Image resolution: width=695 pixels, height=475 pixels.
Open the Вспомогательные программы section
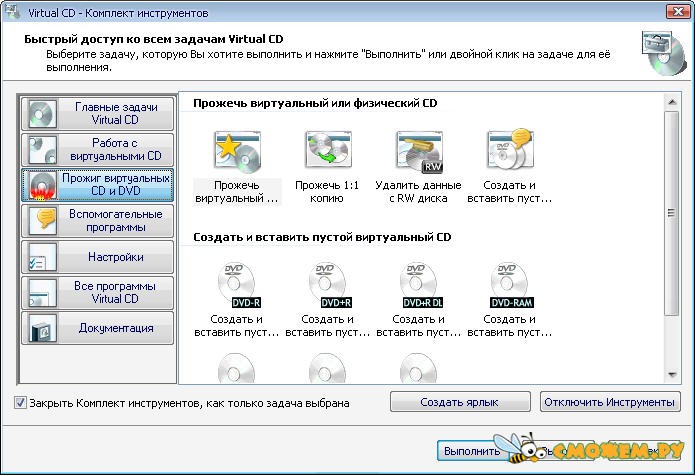[98, 221]
